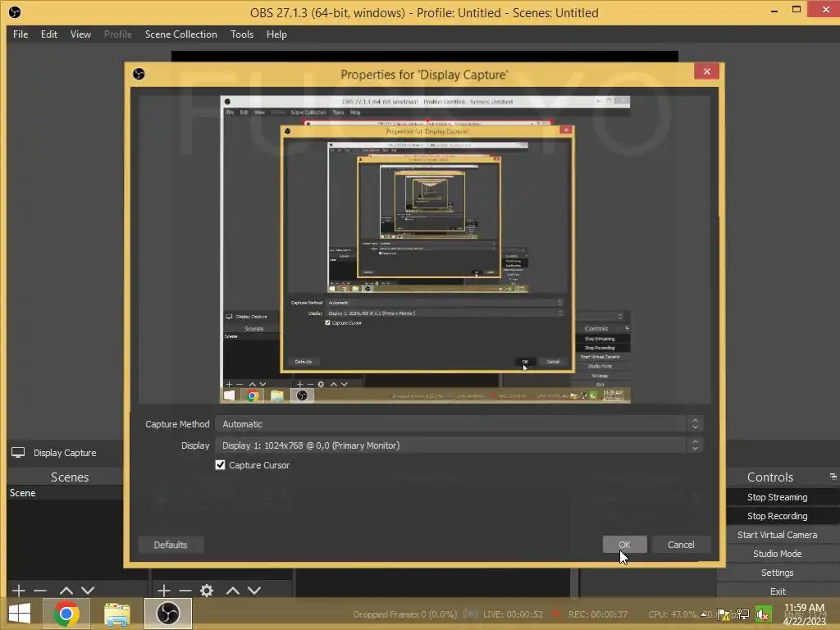Open the View menu
This screenshot has height=630, width=840.
[x=80, y=34]
